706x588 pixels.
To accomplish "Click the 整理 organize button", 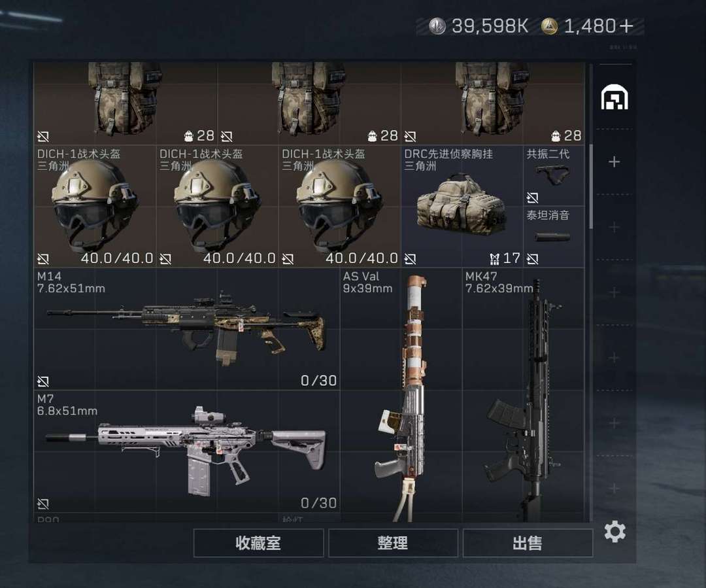I will [393, 543].
